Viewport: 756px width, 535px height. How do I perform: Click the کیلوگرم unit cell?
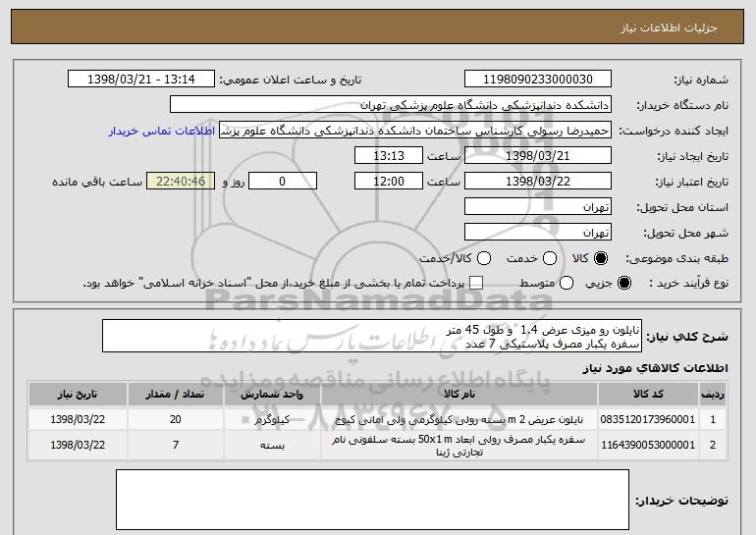(272, 420)
